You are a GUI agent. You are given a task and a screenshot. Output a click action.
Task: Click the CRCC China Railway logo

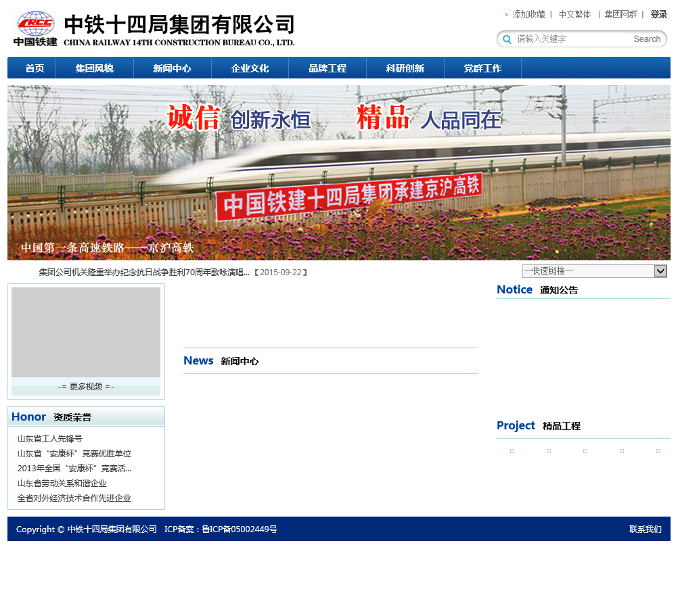click(35, 29)
